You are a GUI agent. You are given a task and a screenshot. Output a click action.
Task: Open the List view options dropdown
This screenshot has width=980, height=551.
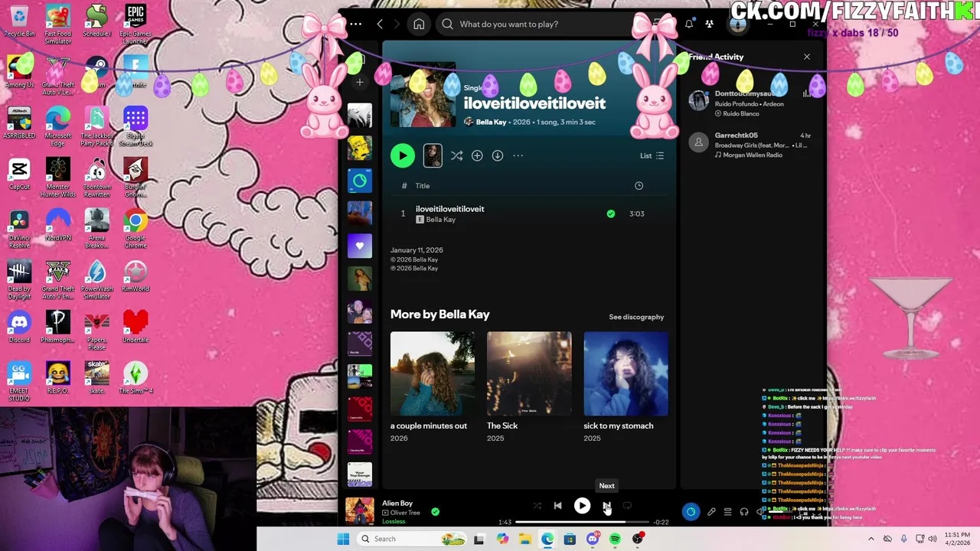pos(652,155)
